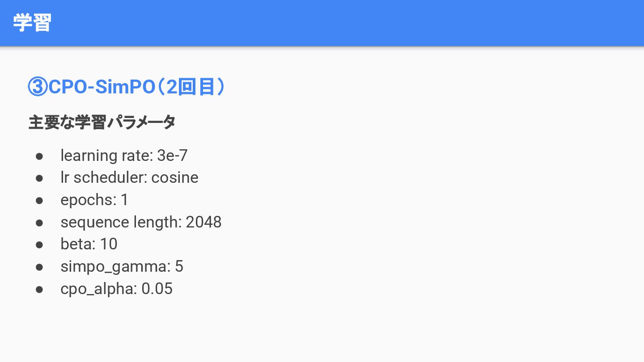Click the learning rate: 3e-7 line
The height and width of the screenshot is (362, 644).
click(124, 156)
